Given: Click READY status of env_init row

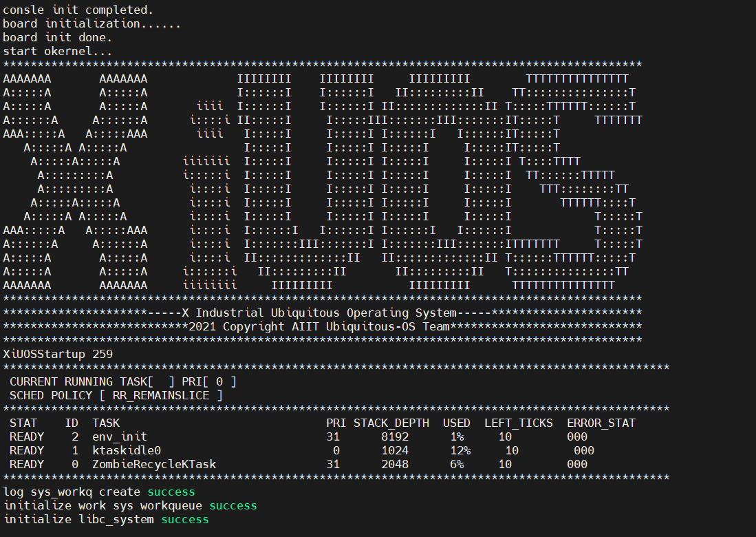Looking at the screenshot, I should click(x=27, y=437).
